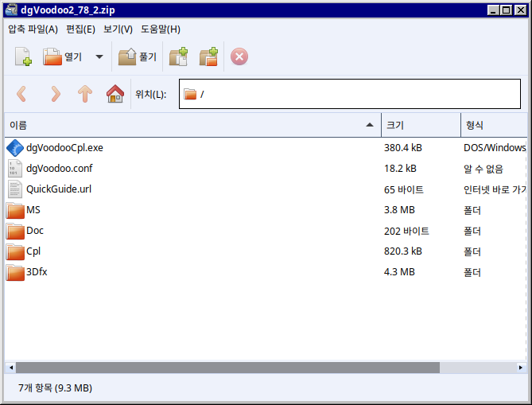
Task: Click the add files to archive icon
Action: (178, 56)
